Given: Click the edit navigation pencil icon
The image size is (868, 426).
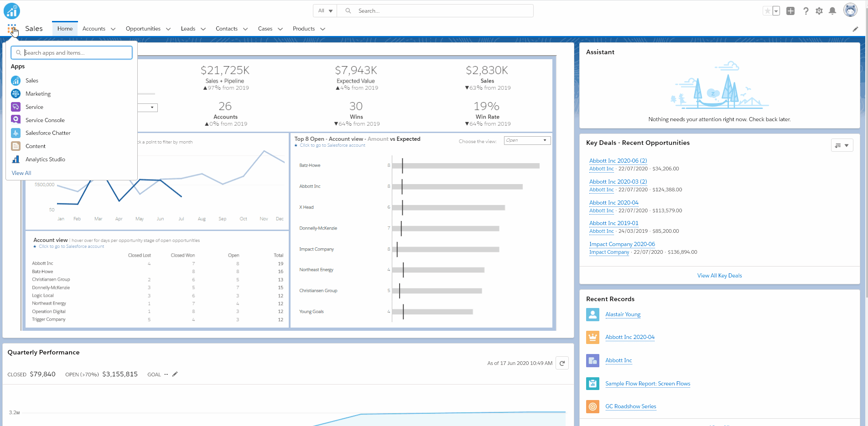Looking at the screenshot, I should (855, 29).
